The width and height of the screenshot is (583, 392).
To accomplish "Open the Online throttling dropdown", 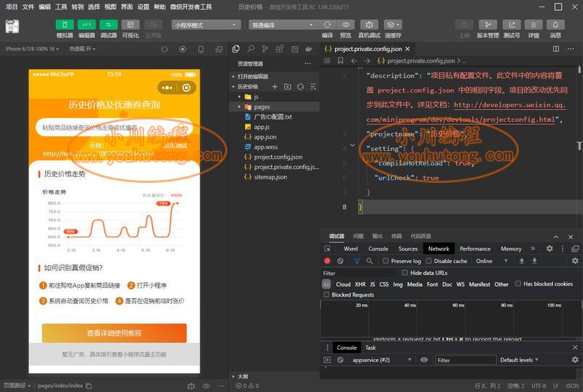I will [x=491, y=261].
